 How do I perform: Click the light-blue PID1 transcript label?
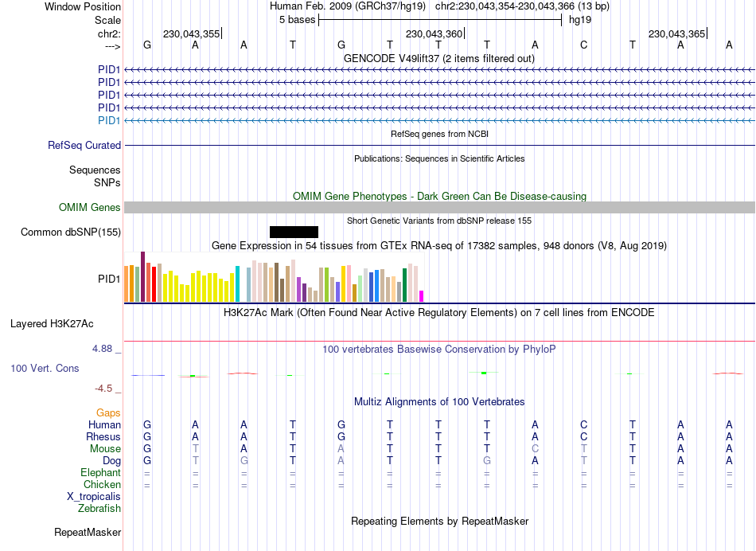[x=109, y=120]
